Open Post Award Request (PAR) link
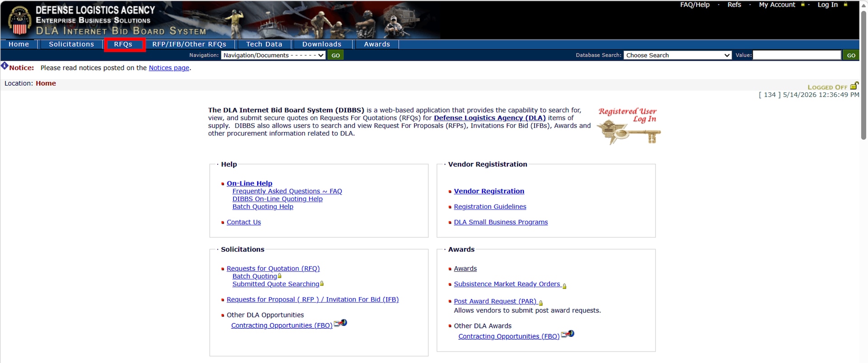The image size is (868, 363). coord(495,301)
